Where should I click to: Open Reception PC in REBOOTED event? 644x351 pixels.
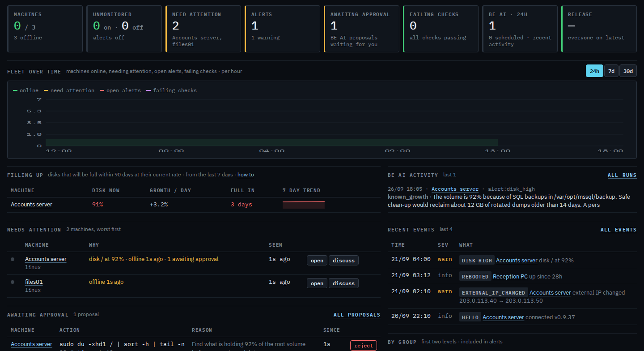(x=510, y=277)
